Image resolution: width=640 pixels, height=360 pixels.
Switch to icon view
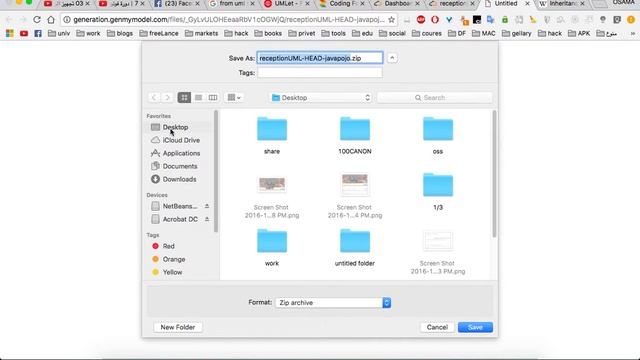tap(184, 98)
